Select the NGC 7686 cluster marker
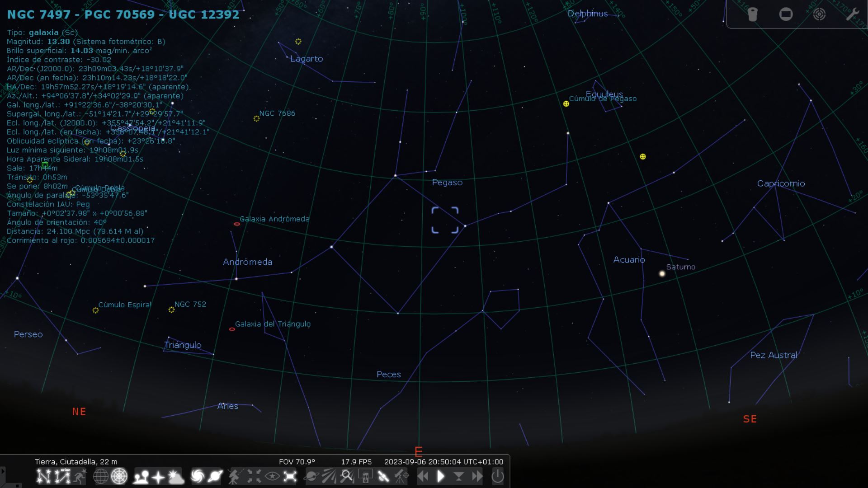Screen dimensions: 868x488 [256, 119]
